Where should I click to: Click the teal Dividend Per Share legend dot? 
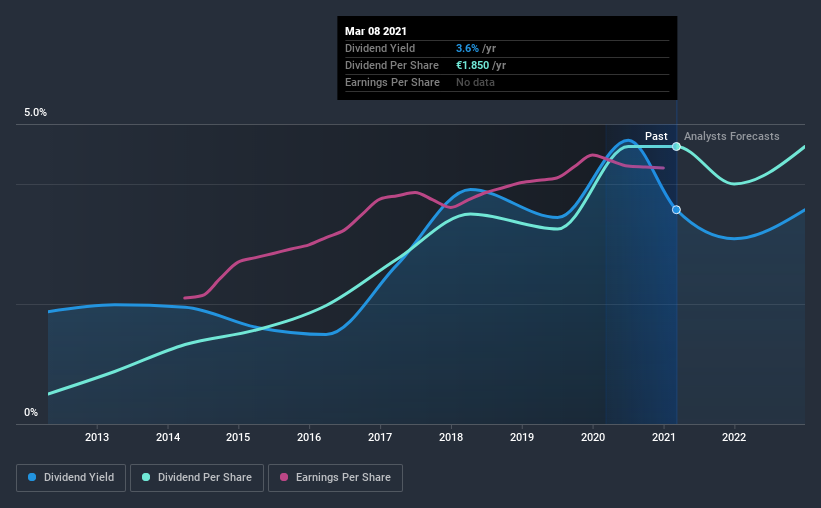146,477
